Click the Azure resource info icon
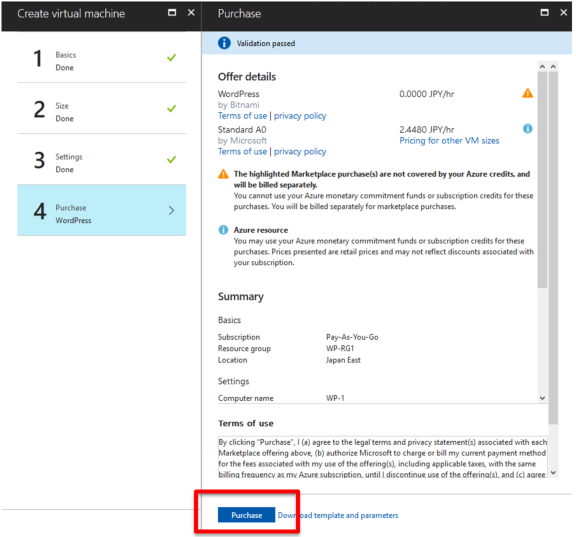The image size is (576, 537). [223, 230]
